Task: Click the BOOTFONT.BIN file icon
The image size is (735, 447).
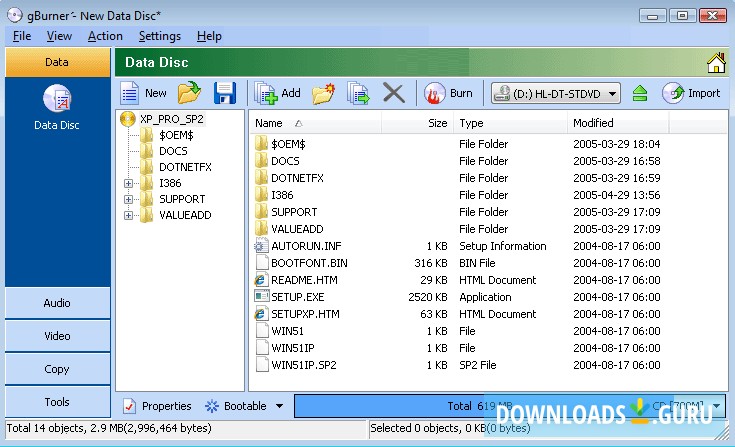Action: click(262, 263)
